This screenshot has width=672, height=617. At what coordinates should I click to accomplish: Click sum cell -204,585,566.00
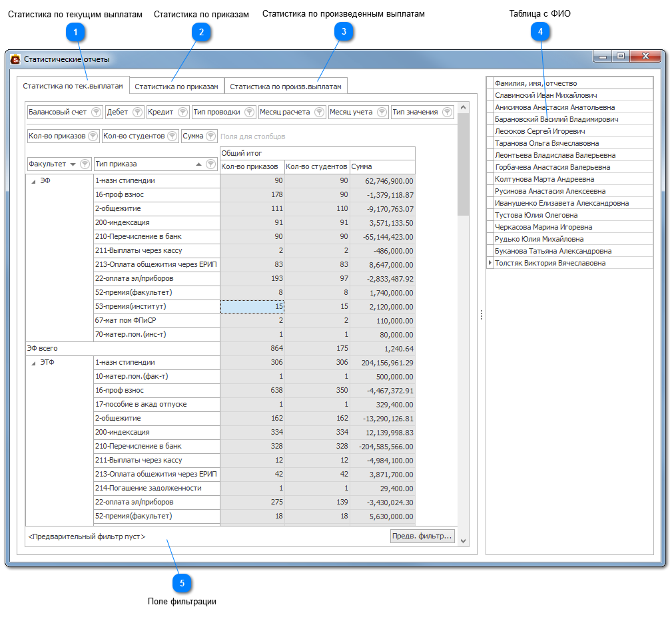(x=382, y=447)
